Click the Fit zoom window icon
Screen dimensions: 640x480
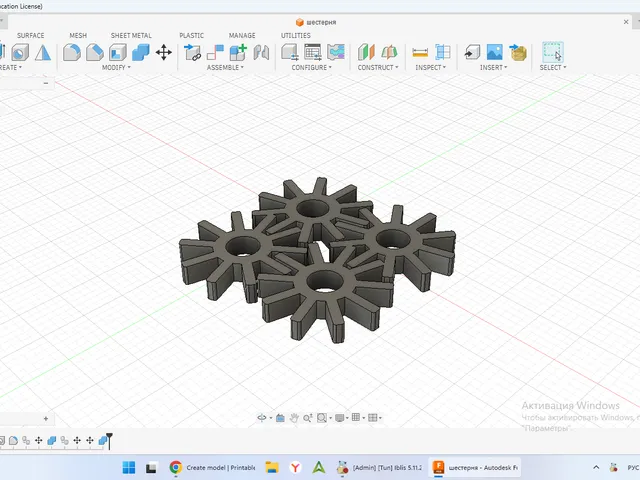pyautogui.click(x=322, y=418)
